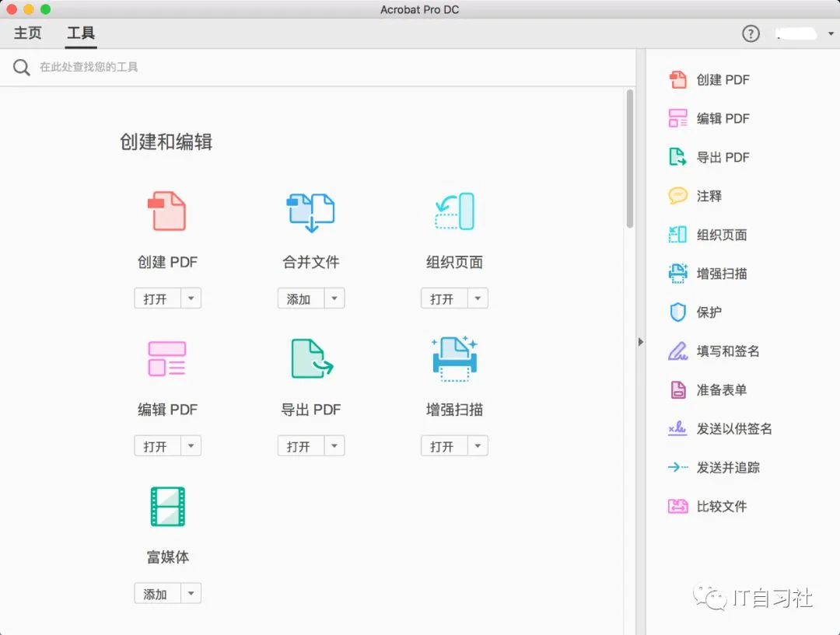The height and width of the screenshot is (635, 840).
Task: Select the 准备表单 form icon
Action: click(677, 389)
